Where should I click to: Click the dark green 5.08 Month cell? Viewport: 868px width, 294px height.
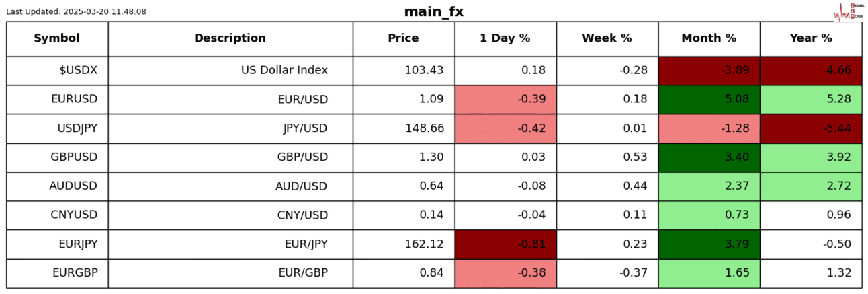709,100
